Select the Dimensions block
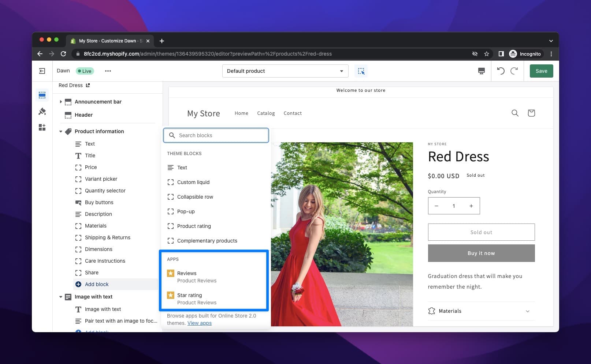The width and height of the screenshot is (591, 364). [x=98, y=249]
